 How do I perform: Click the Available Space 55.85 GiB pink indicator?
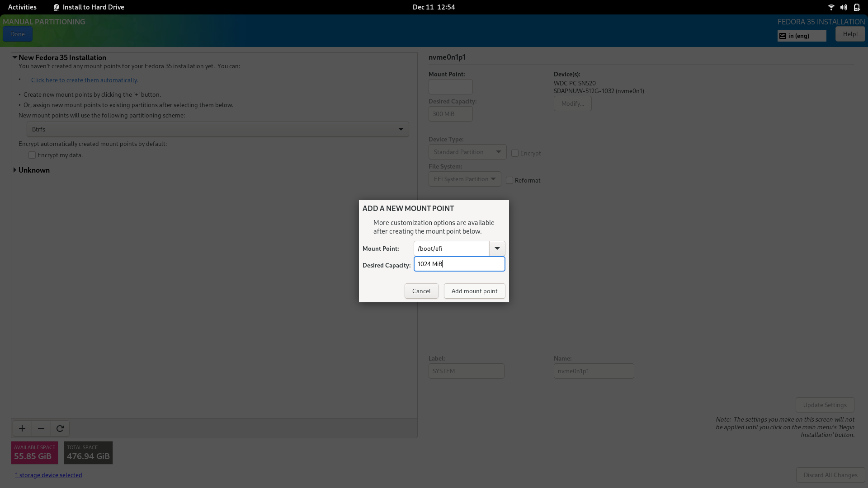click(x=35, y=453)
